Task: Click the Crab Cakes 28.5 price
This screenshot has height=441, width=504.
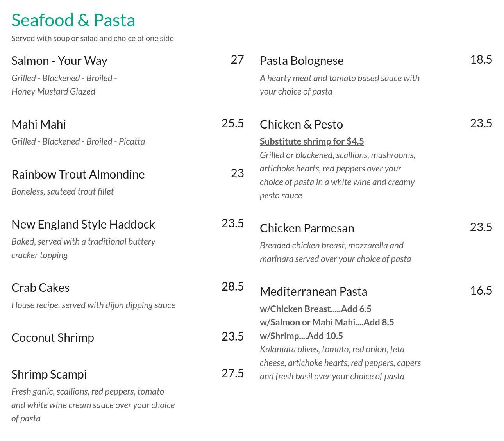Action: 232,286
